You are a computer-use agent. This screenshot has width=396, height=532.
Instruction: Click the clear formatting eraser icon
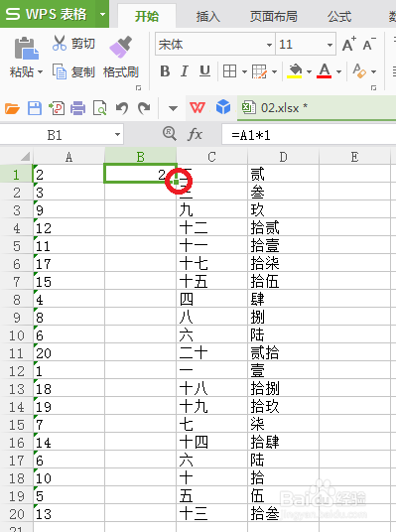359,71
